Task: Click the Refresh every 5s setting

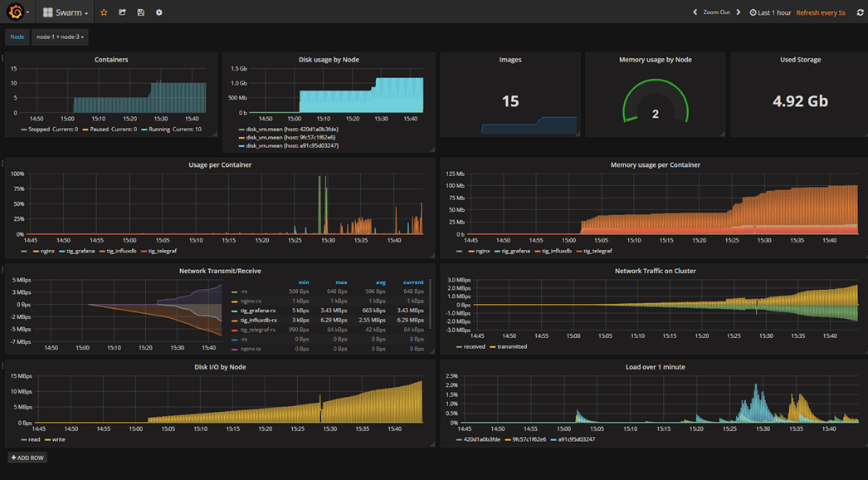Action: point(821,12)
